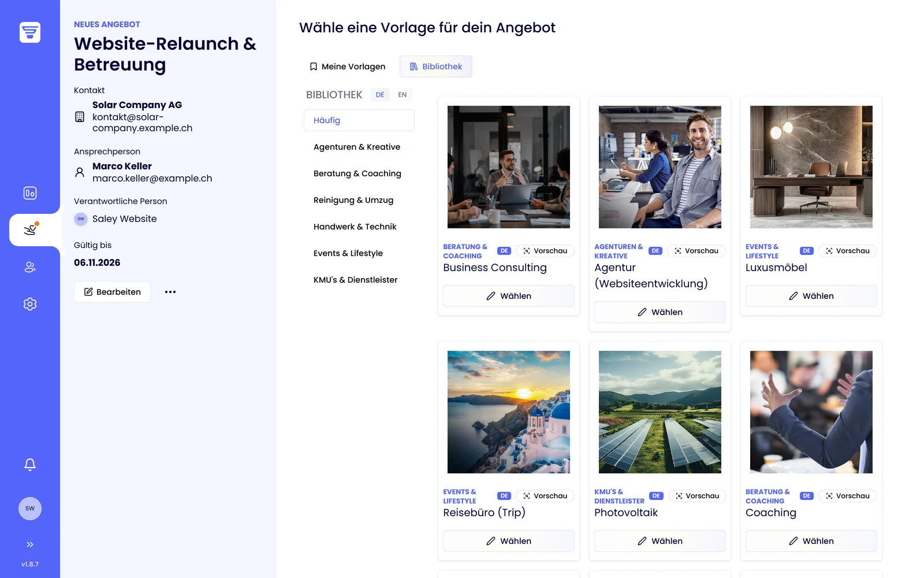
Task: Choose Luxusmöbel with its Wählen button
Action: [811, 296]
